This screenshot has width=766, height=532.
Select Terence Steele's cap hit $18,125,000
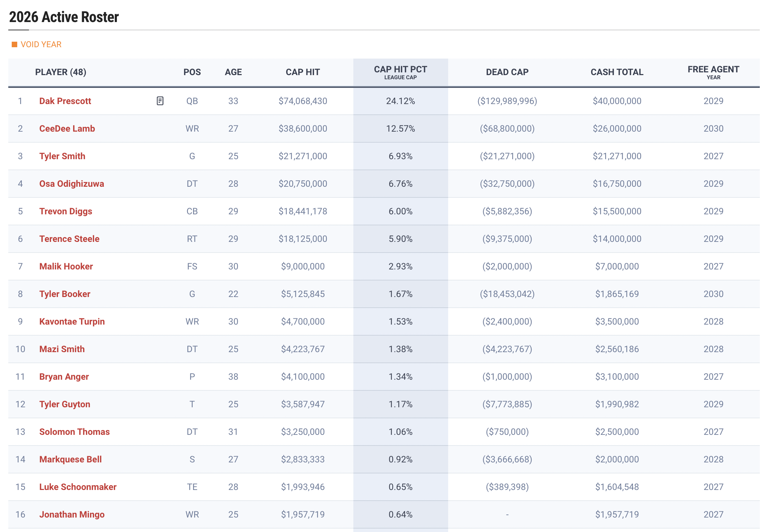coord(303,239)
